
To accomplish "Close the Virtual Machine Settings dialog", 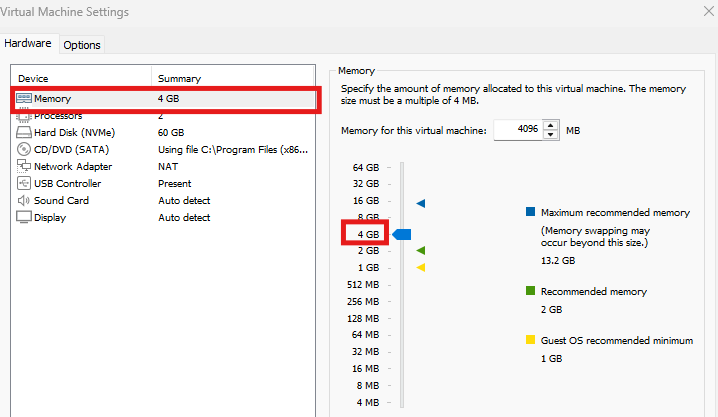I will tap(708, 11).
